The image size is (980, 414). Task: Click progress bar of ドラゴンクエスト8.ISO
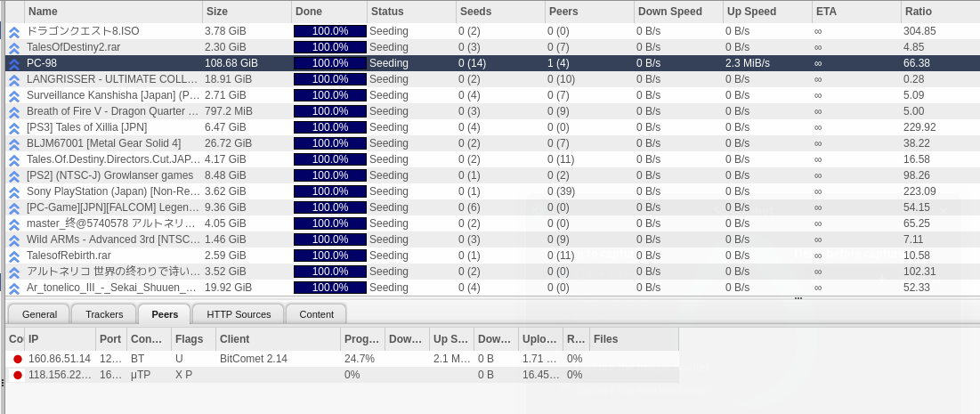(330, 31)
